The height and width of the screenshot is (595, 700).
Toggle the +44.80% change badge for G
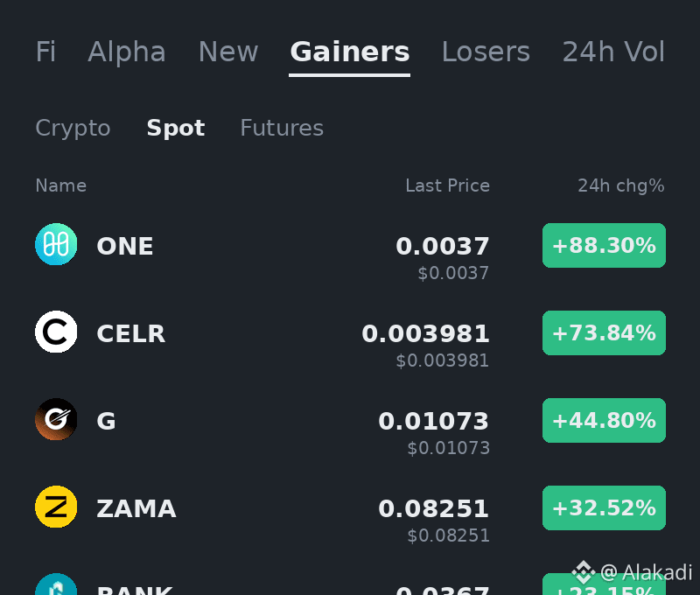604,421
